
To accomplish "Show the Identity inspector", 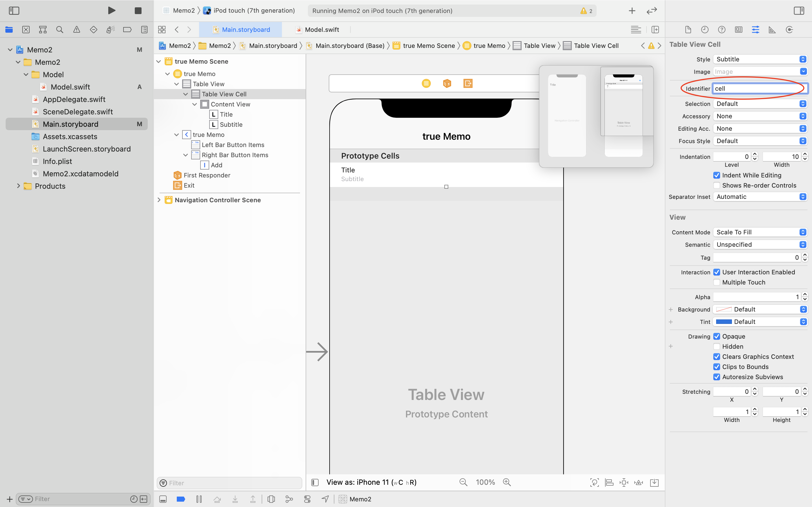I will tap(738, 30).
